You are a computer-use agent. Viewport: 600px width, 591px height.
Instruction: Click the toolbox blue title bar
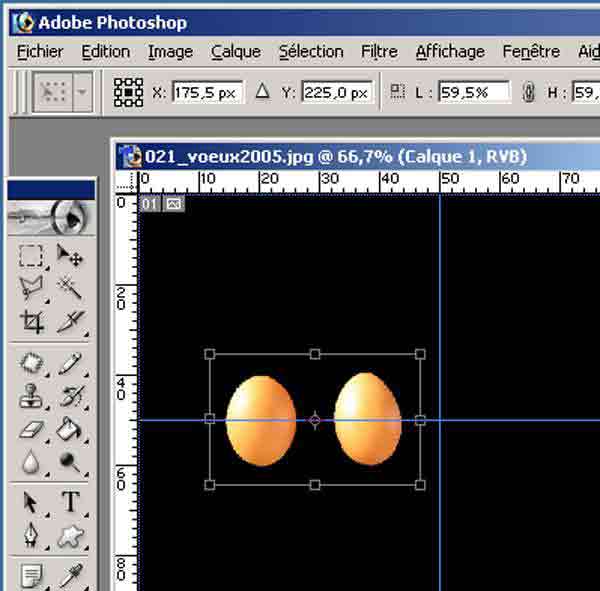[51, 190]
